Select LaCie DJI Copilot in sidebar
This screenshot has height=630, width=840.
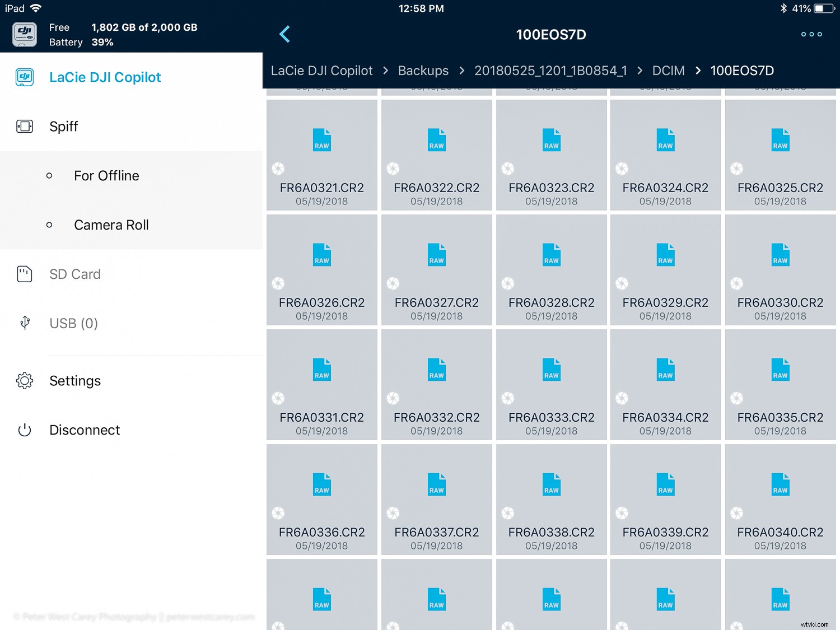tap(105, 77)
